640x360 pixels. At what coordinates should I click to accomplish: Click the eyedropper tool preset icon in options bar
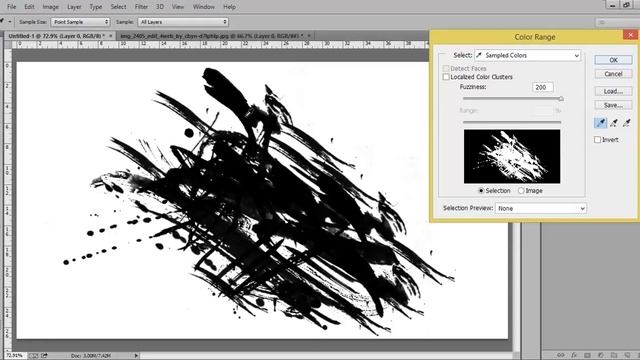[x=2, y=21]
